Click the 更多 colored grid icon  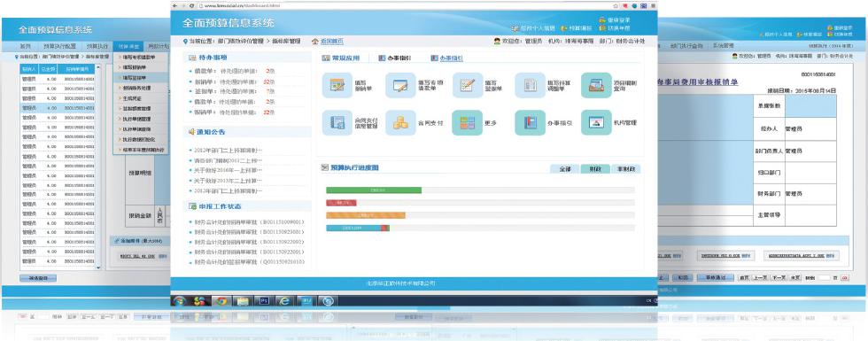click(468, 122)
